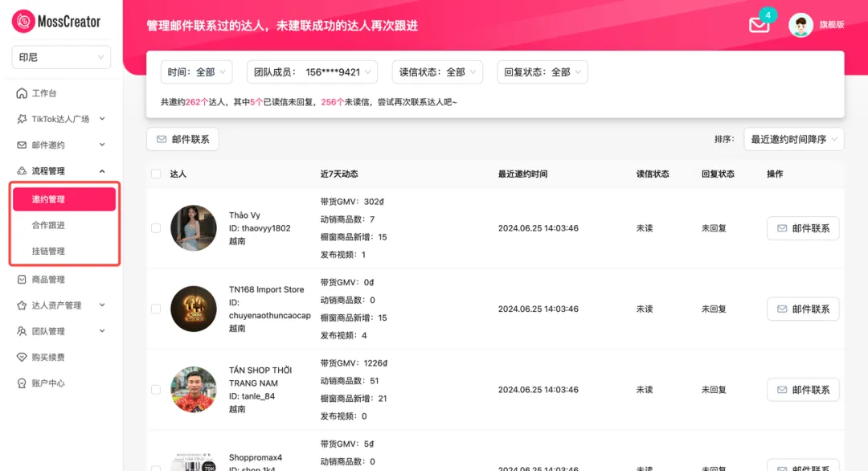The height and width of the screenshot is (471, 868).
Task: Click the Shoppromax4 creator name
Action: click(x=256, y=457)
